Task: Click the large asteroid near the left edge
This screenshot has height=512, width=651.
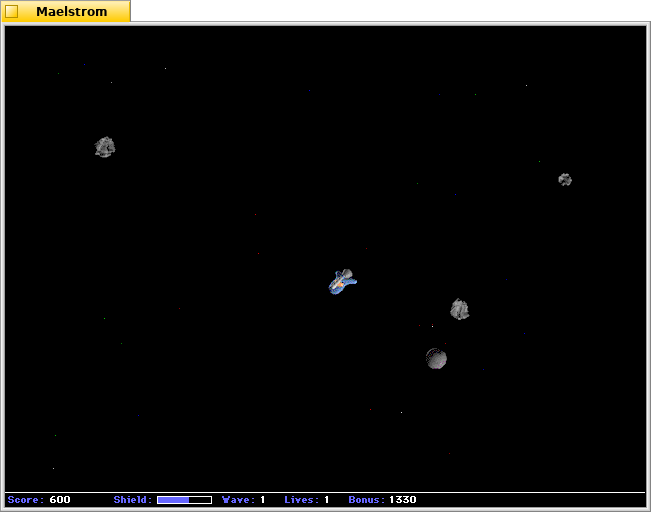Action: (105, 147)
